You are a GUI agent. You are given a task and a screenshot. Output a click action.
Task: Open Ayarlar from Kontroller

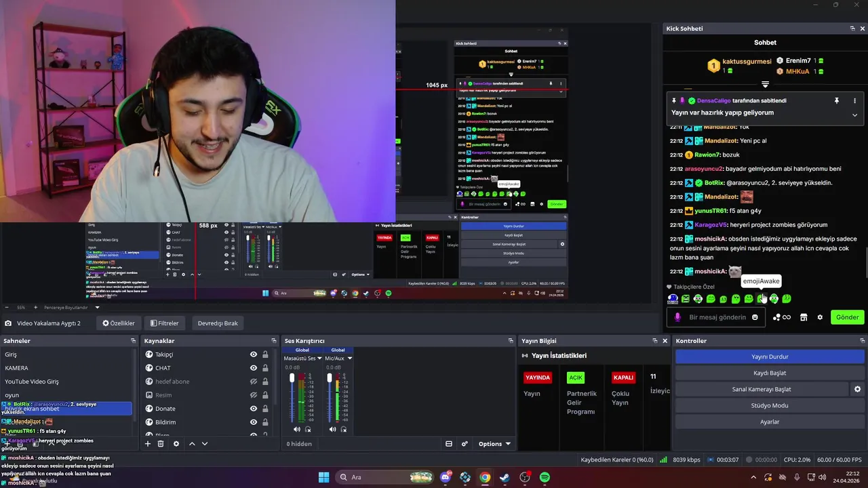click(770, 422)
